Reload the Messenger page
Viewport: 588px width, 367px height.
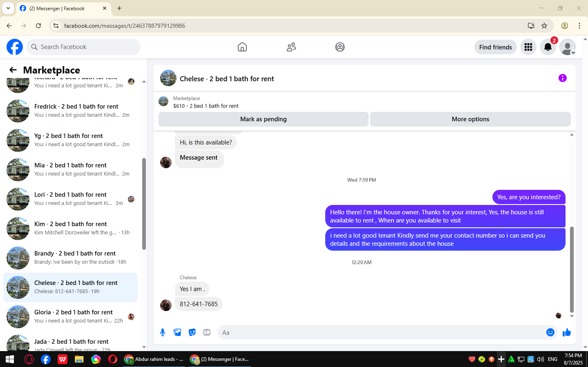point(38,26)
